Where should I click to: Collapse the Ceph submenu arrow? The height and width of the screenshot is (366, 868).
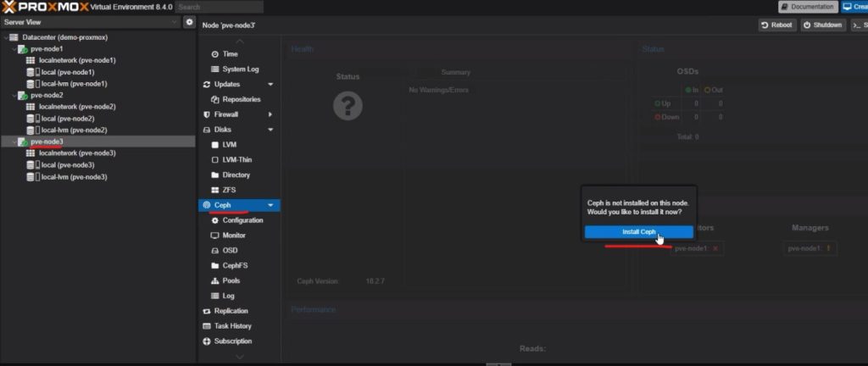pyautogui.click(x=270, y=205)
